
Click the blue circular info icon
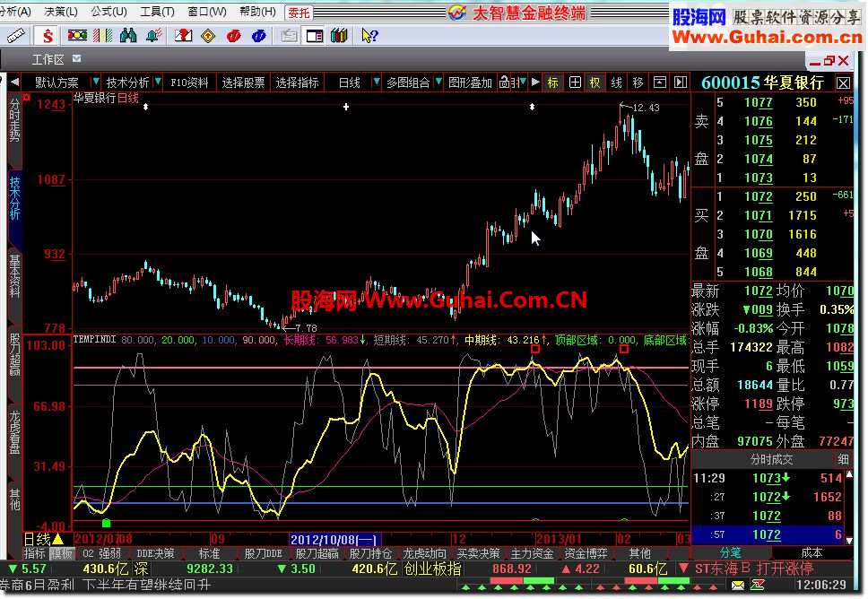[258, 36]
